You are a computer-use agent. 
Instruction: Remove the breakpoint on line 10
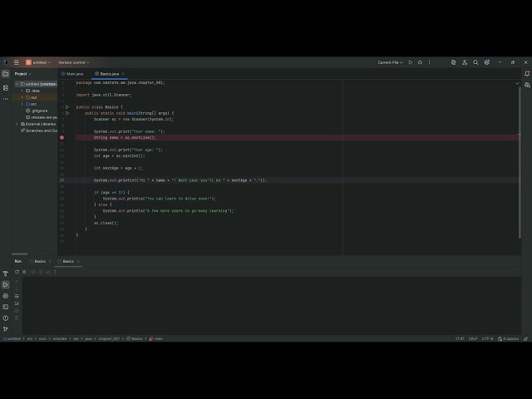(x=62, y=137)
